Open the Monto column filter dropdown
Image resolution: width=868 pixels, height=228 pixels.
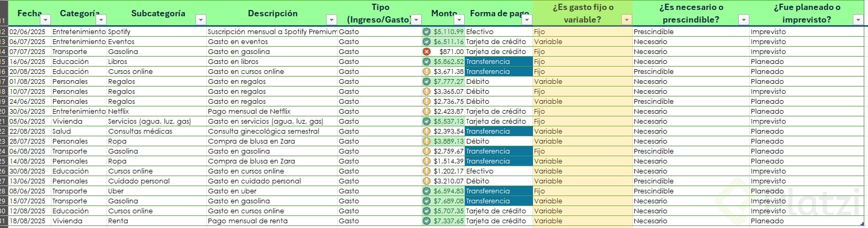pos(459,20)
